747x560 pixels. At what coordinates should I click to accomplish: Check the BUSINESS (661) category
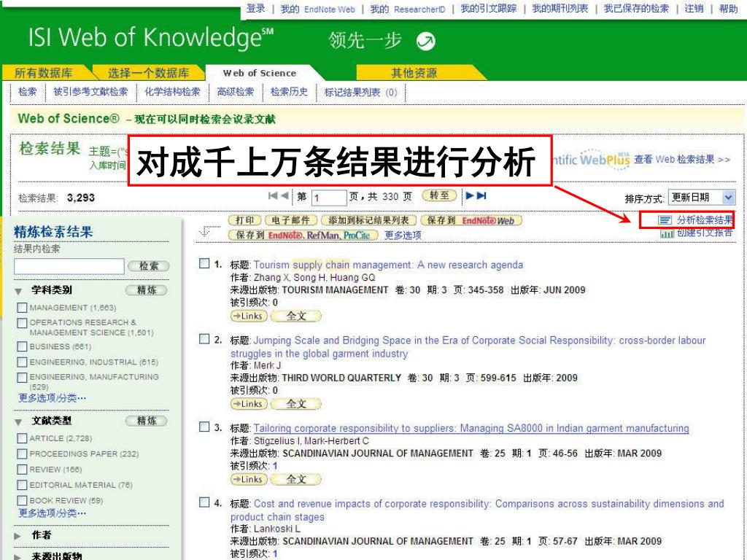click(22, 346)
